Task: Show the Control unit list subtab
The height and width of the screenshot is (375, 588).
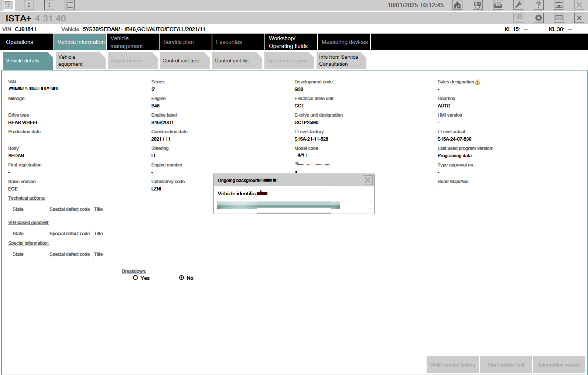Action: tap(237, 61)
